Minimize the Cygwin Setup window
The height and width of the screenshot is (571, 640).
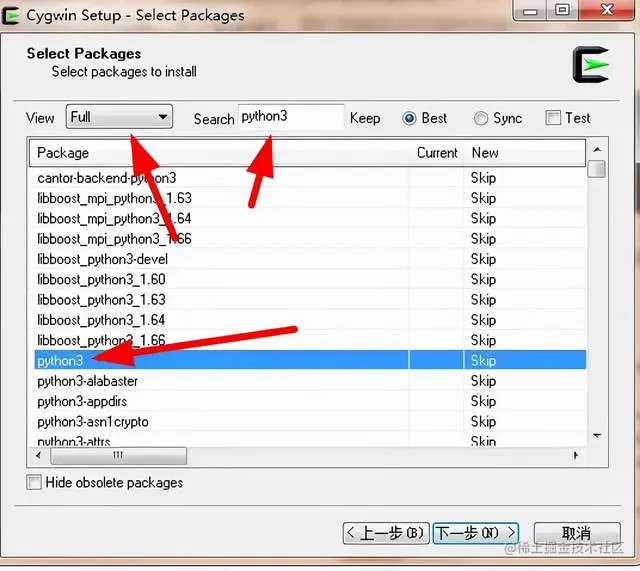[x=530, y=11]
